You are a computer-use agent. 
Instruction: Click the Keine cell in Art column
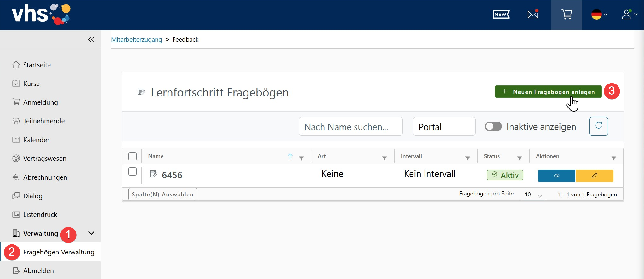point(332,174)
